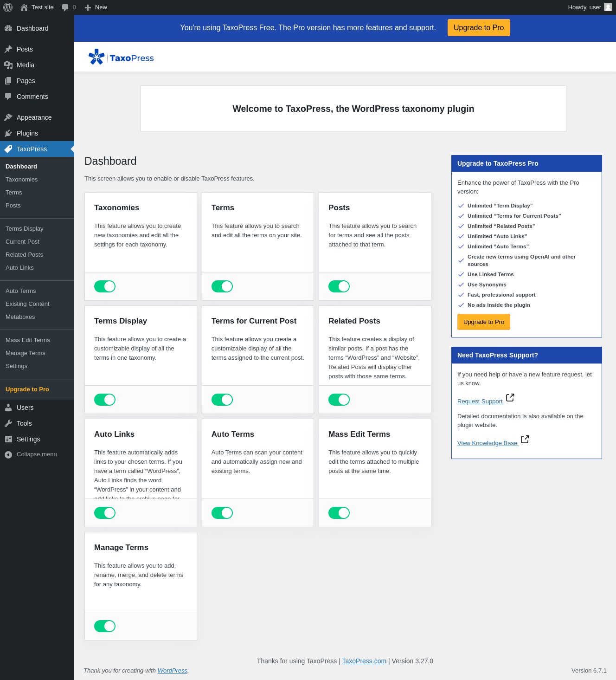Click the Plugins plug icon
The height and width of the screenshot is (680, 616).
[8, 133]
